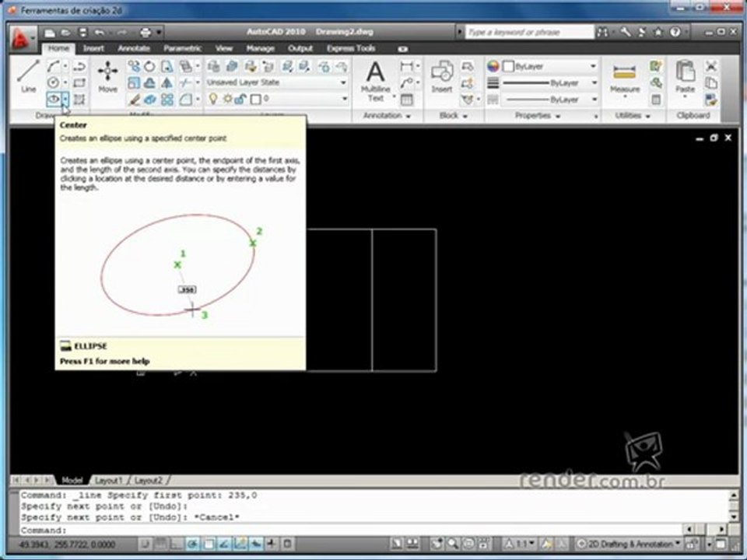
Task: Select the Rotate tool in Modify panel
Action: (149, 66)
